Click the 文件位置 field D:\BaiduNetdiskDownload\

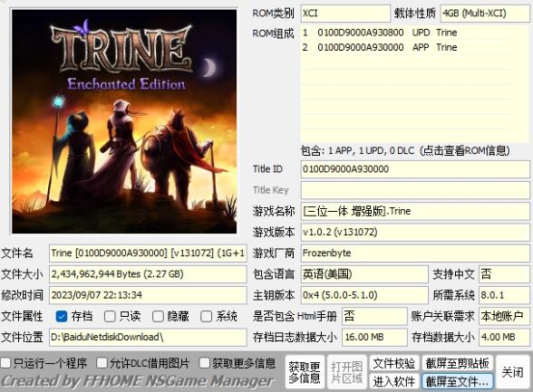click(148, 338)
